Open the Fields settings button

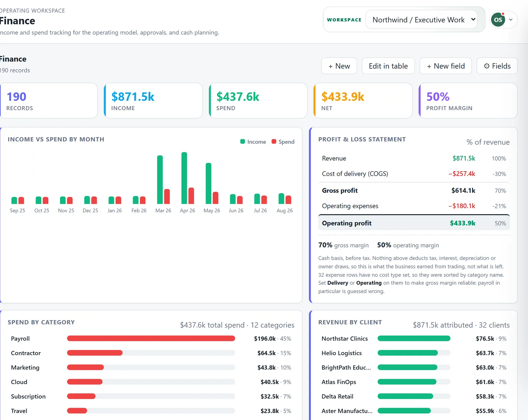[x=497, y=66]
